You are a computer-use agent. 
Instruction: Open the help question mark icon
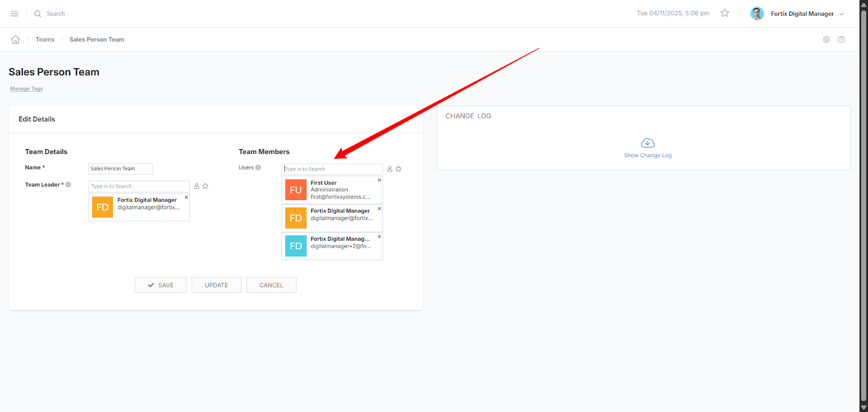[x=841, y=40]
